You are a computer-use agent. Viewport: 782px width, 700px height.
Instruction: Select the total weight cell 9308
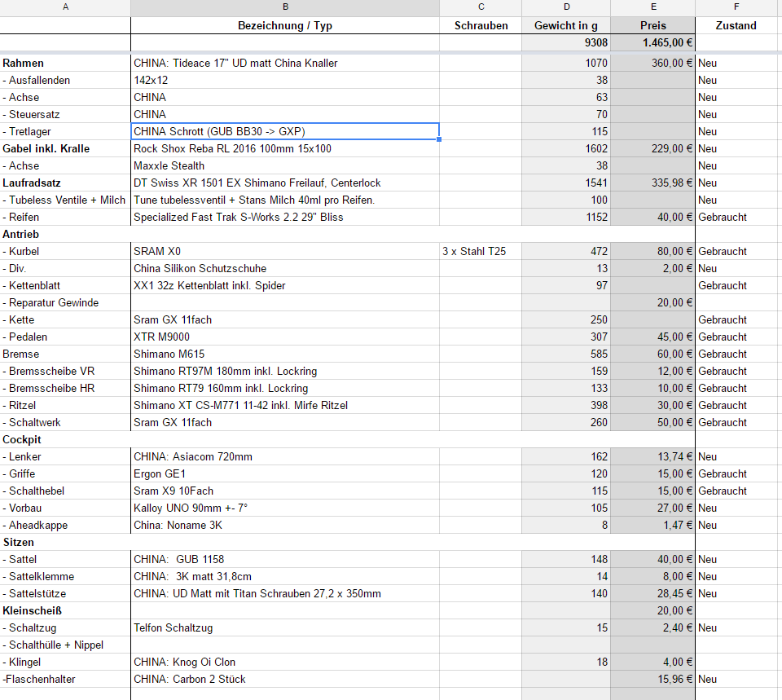pyautogui.click(x=565, y=42)
